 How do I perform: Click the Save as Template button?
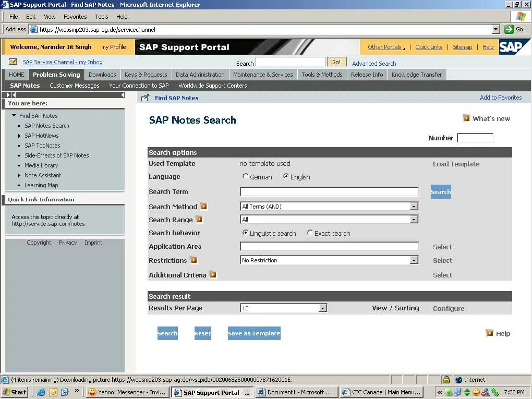coord(254,333)
